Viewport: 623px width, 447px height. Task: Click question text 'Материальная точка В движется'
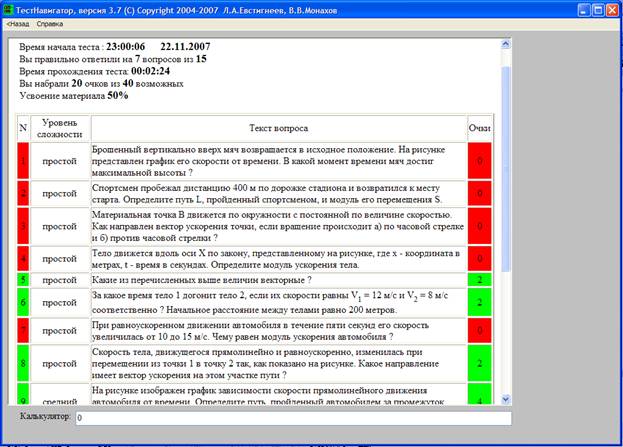point(279,226)
